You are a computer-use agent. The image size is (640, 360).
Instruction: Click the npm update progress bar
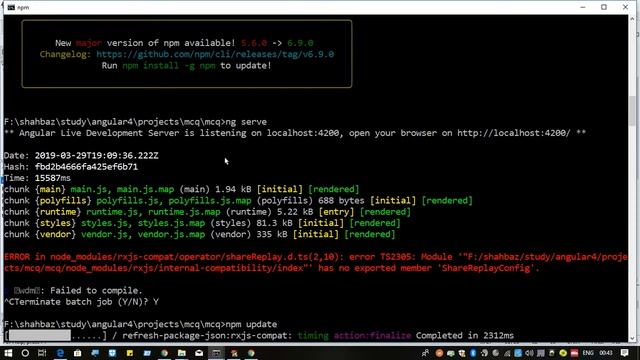(x=56, y=336)
